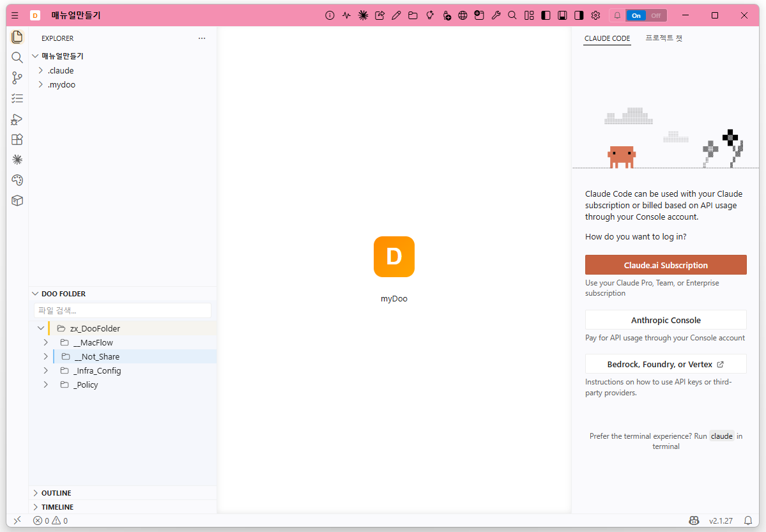766x532 pixels.
Task: Expand the TIMELINE section
Action: click(x=35, y=507)
